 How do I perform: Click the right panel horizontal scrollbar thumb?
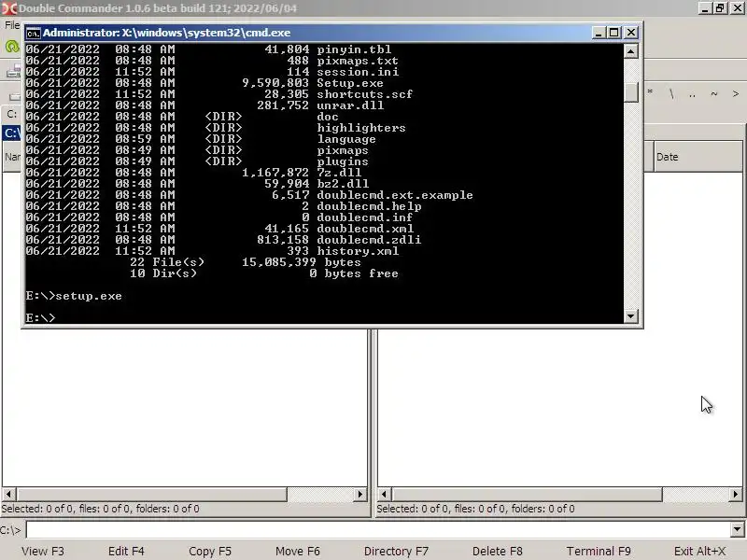tap(527, 495)
